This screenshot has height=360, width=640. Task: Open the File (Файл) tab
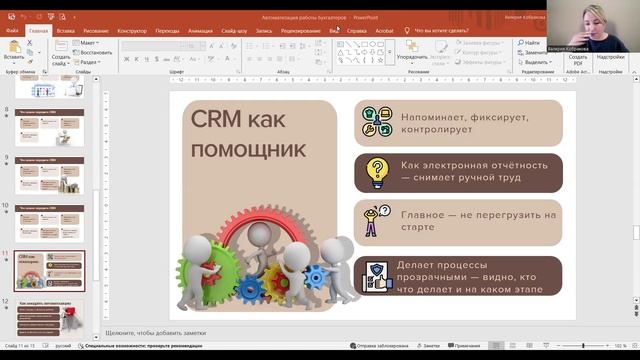[12, 31]
